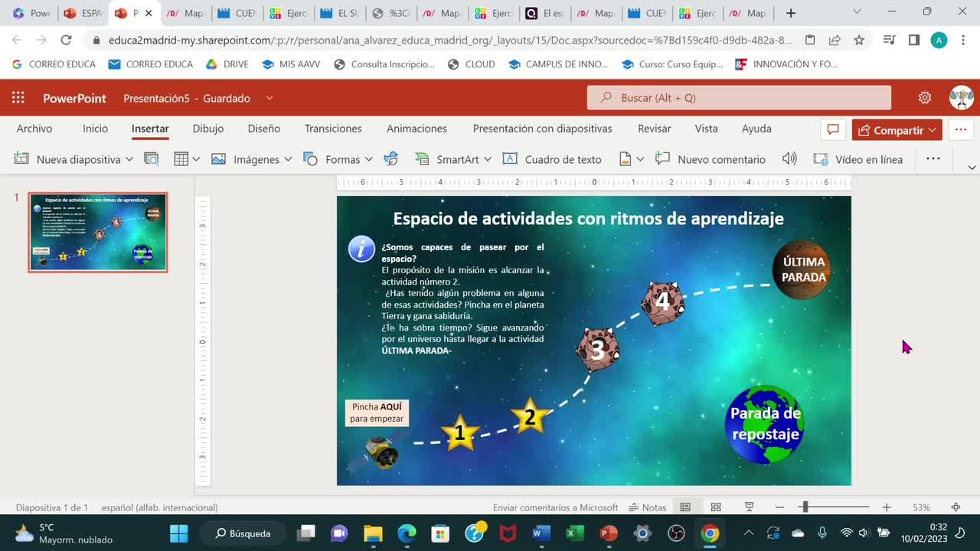980x551 pixels.
Task: Open the PowerPoint settings gear
Action: pos(925,98)
